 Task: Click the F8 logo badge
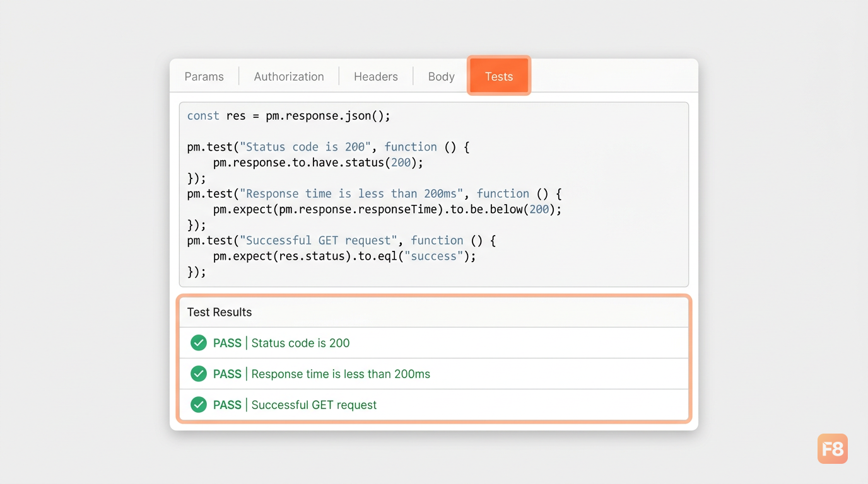833,449
